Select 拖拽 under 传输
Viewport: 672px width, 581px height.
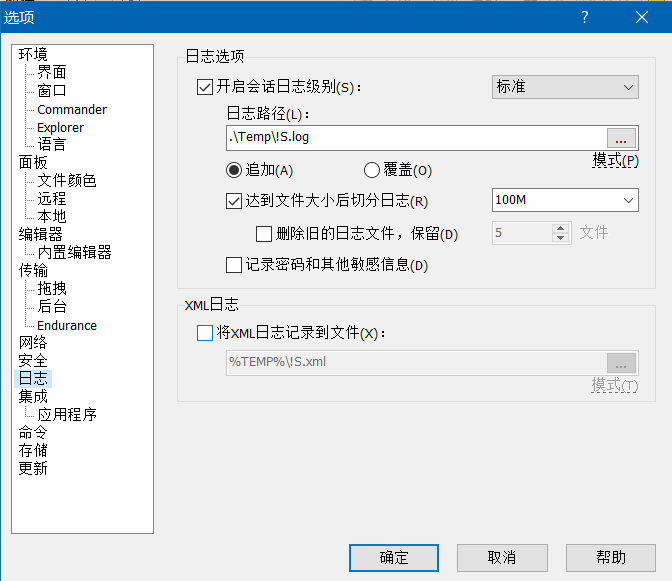click(52, 288)
